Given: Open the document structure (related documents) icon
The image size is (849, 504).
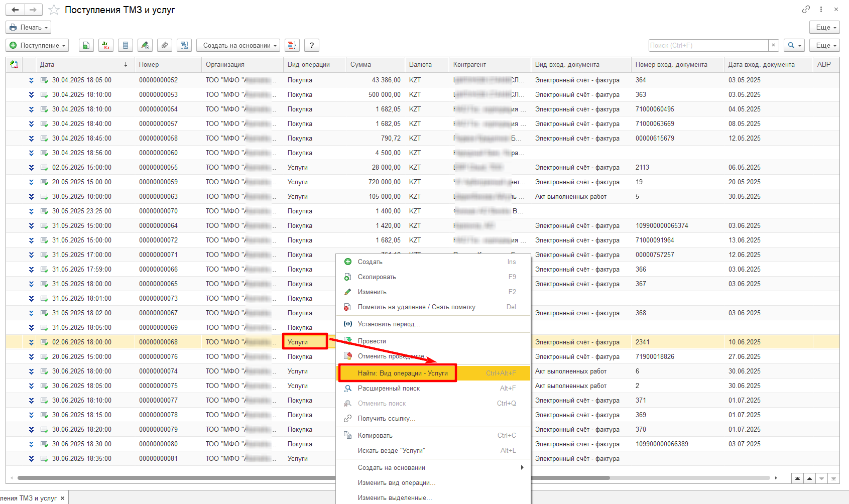Looking at the screenshot, I should tap(184, 45).
